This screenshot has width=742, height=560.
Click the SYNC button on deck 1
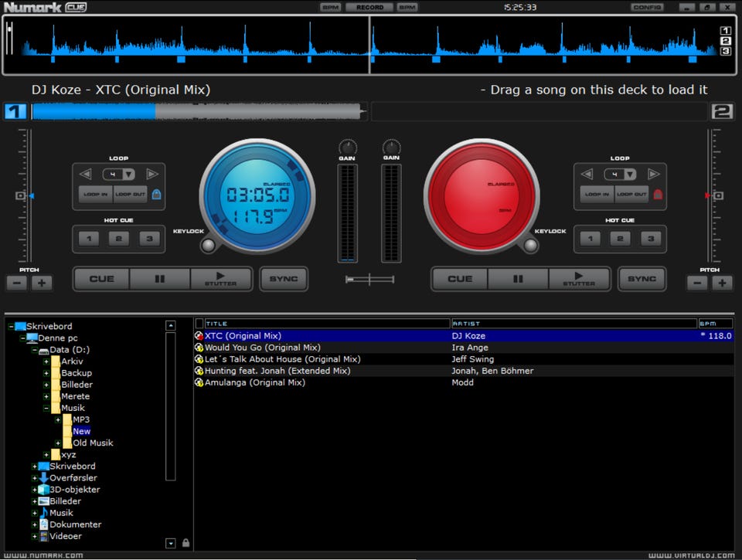284,279
